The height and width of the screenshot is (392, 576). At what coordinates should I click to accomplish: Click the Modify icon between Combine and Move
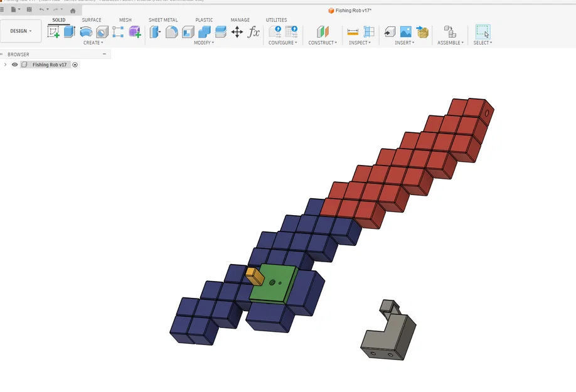[220, 32]
